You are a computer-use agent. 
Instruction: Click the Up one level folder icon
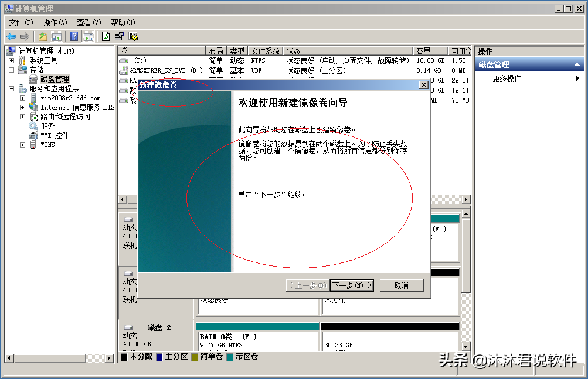(43, 36)
